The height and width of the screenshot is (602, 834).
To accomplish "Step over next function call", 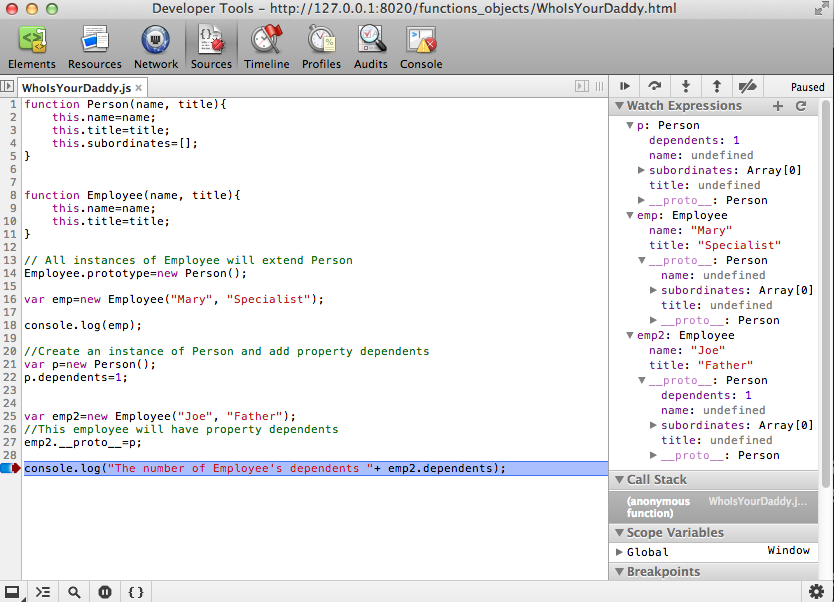I will point(655,87).
